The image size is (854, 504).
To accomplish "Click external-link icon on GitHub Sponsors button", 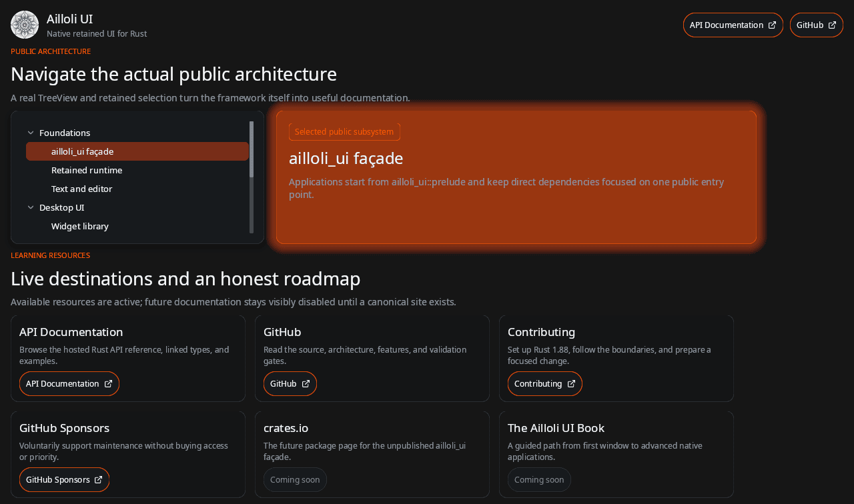I will 98,480.
